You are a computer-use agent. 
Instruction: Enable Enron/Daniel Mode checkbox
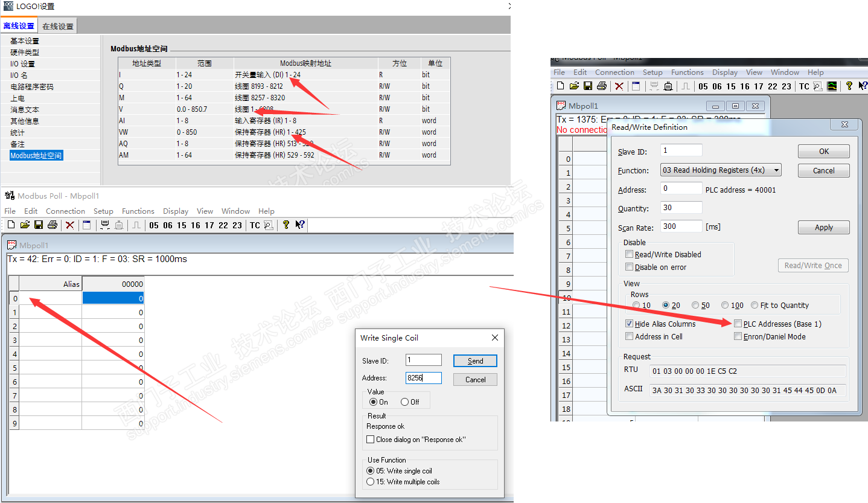click(x=738, y=336)
